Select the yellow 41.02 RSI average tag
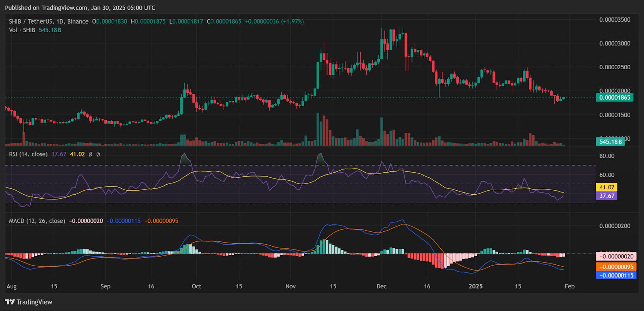 pos(607,187)
